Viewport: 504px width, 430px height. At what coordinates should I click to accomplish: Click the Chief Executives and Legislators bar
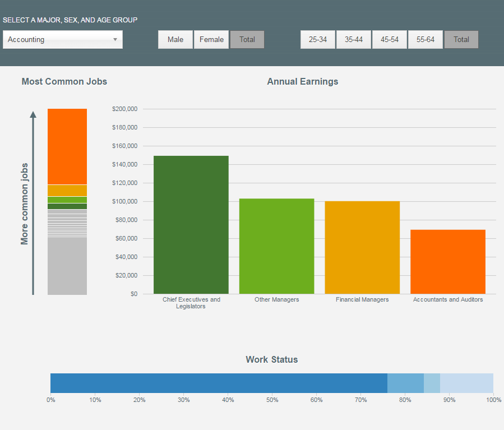point(191,224)
